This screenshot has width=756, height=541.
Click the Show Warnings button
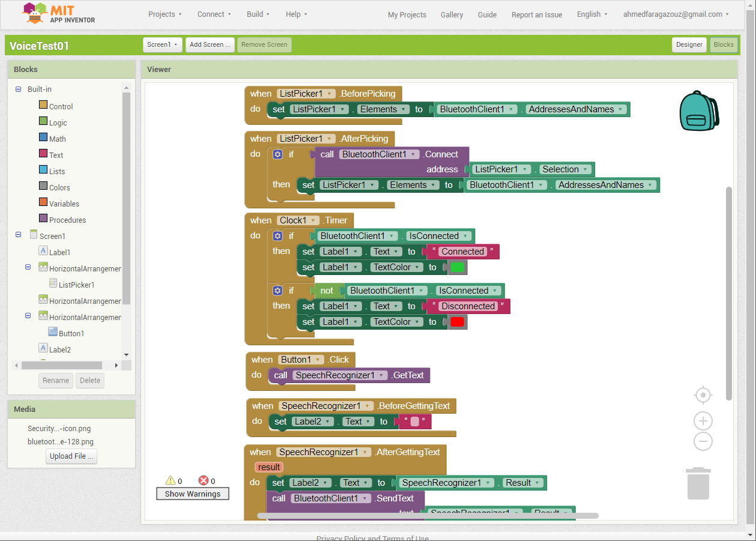pyautogui.click(x=193, y=494)
